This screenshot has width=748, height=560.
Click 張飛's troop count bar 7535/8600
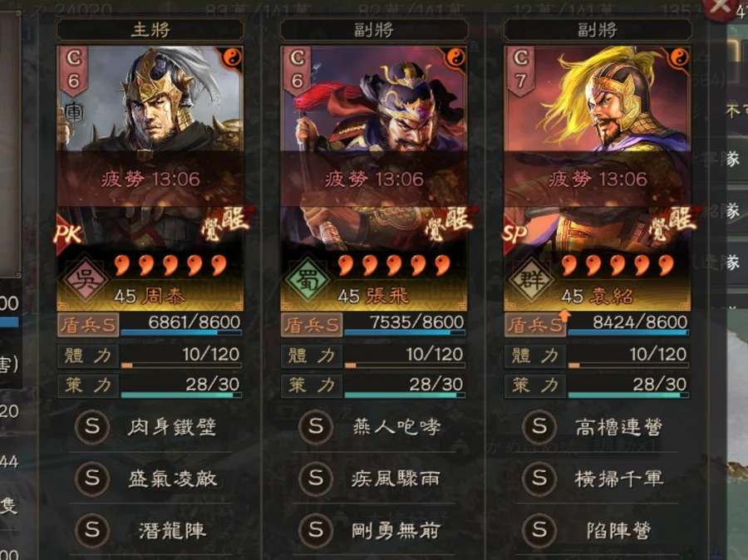(405, 326)
